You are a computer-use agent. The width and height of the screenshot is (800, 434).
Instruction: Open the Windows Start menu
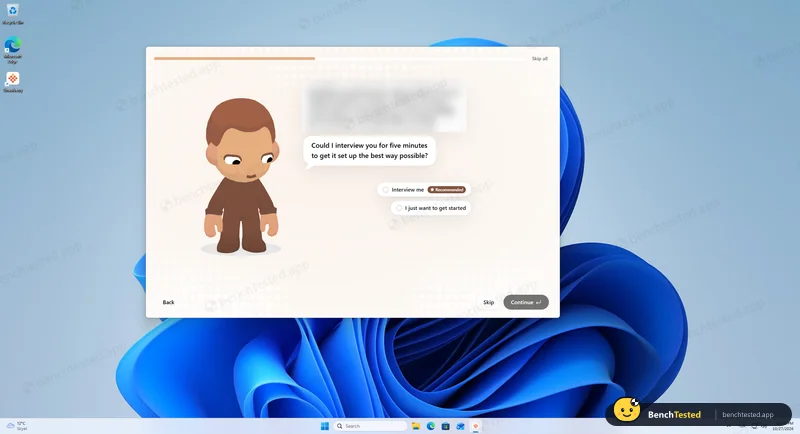(324, 426)
